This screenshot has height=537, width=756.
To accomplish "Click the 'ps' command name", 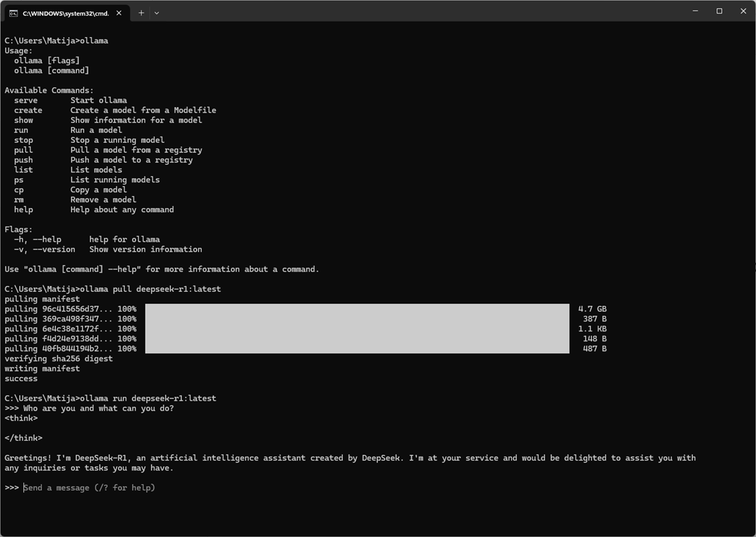I will (x=19, y=180).
